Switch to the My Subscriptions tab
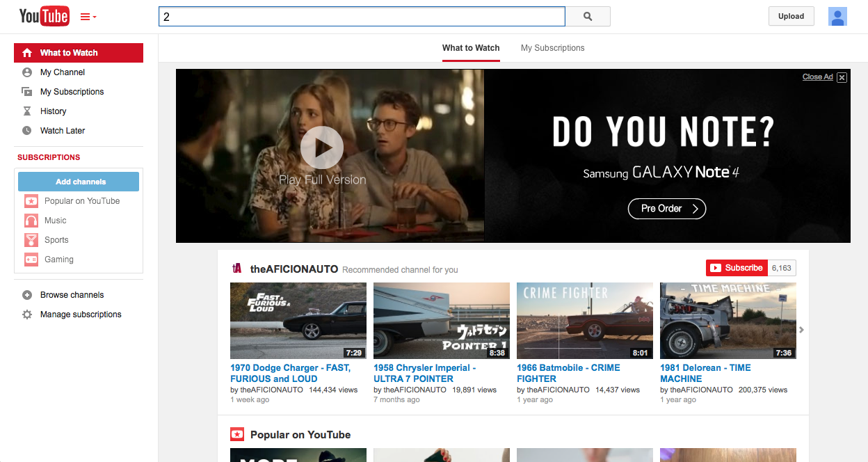 coord(552,47)
